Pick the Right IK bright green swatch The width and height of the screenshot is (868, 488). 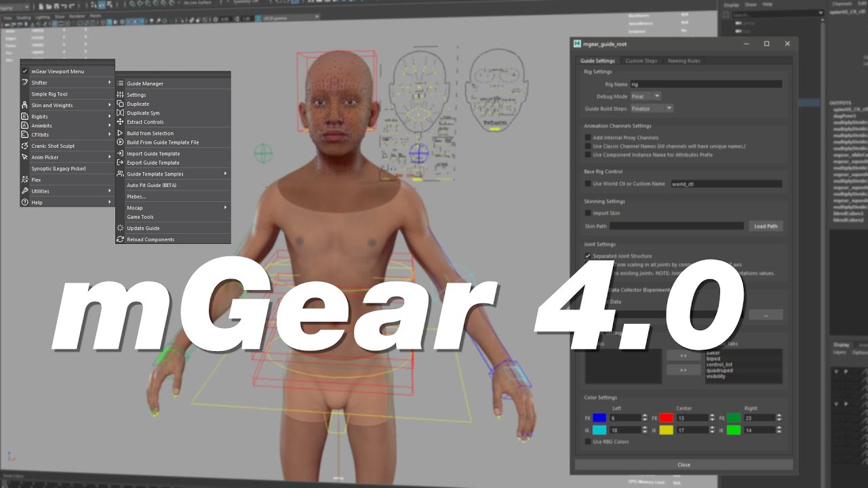coord(734,430)
